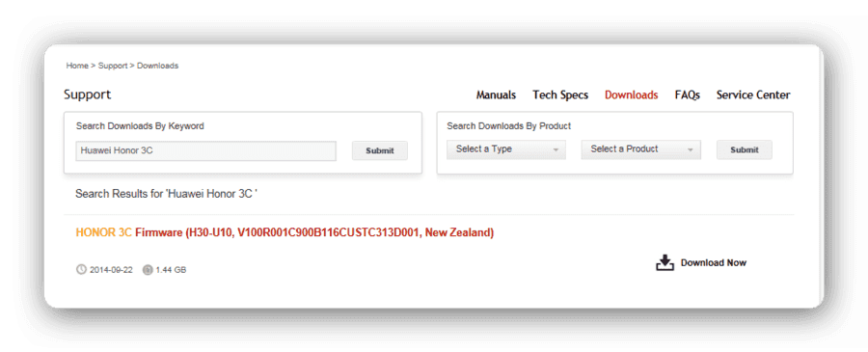Click the download tray icon
This screenshot has width=868, height=352.
click(665, 263)
